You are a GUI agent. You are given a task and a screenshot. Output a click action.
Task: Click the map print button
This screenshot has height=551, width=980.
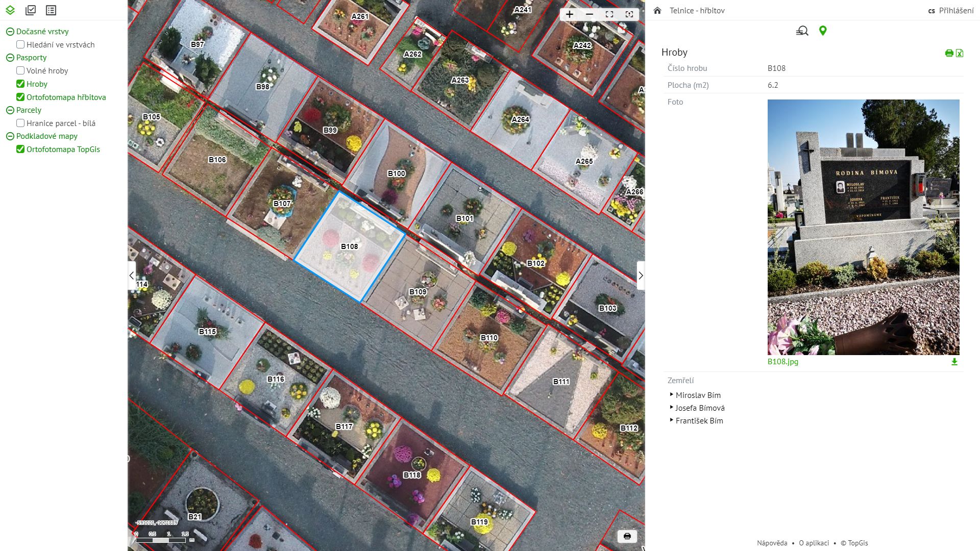[627, 536]
